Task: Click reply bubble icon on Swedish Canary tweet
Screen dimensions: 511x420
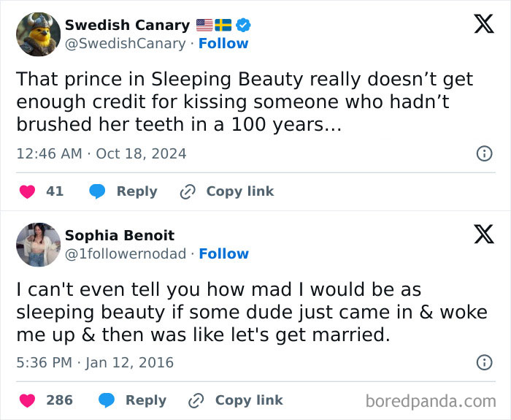Action: [x=97, y=191]
